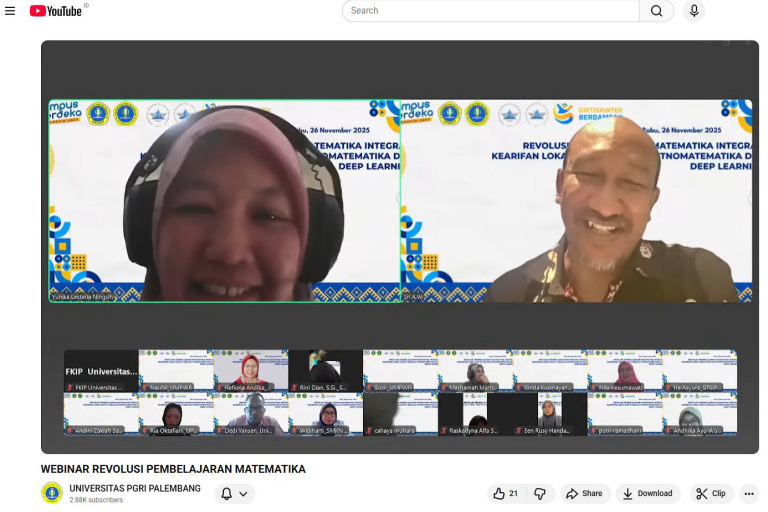Click Yuhika Lestaria speaker video feed
The image size is (768, 512).
[x=224, y=200]
